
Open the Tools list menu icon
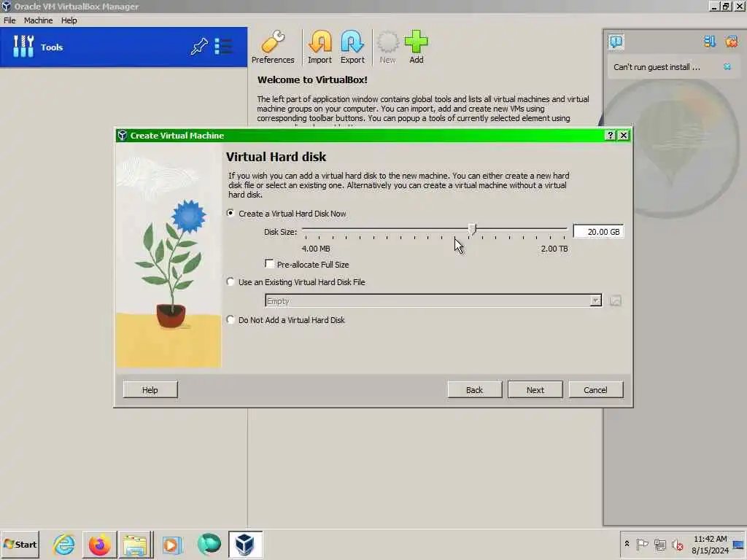(223, 46)
